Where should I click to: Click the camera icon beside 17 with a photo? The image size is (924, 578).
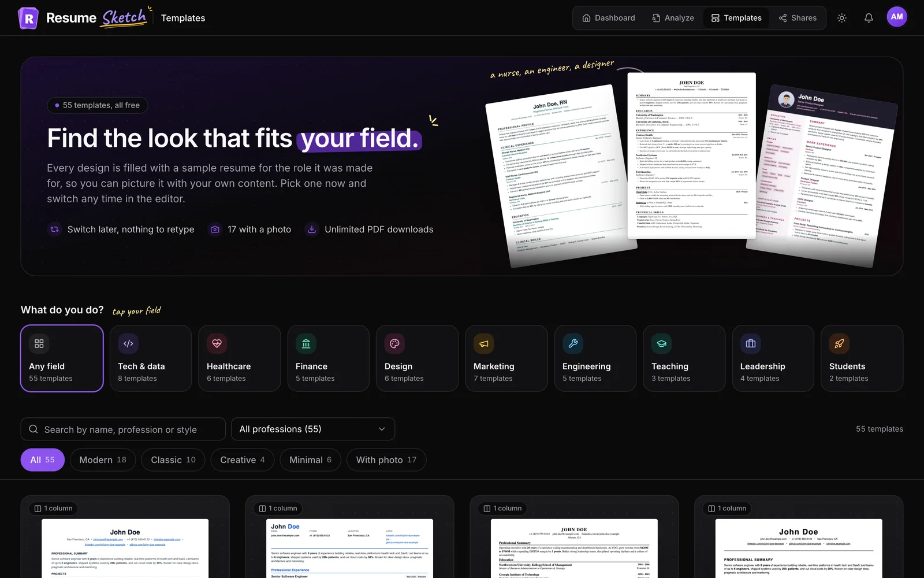tap(215, 229)
